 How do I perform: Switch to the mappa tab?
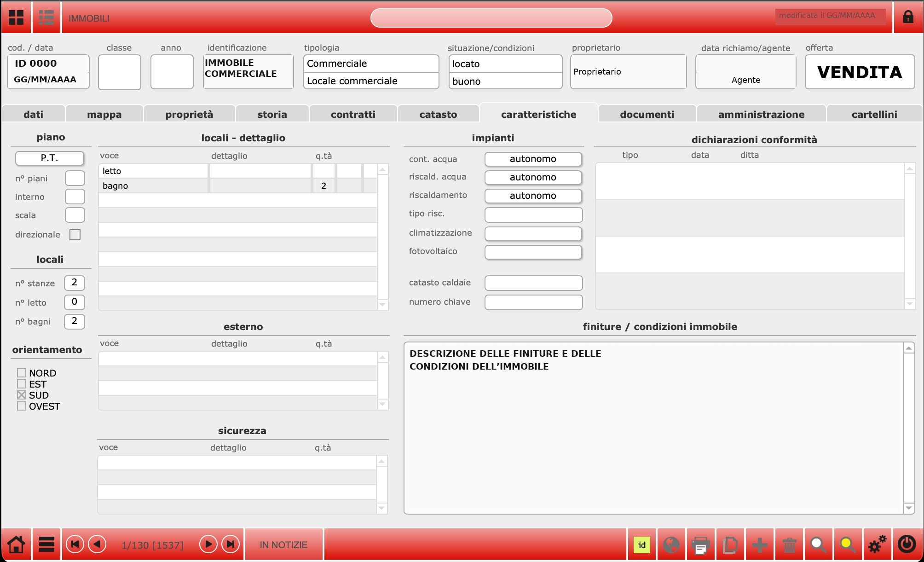pos(104,114)
